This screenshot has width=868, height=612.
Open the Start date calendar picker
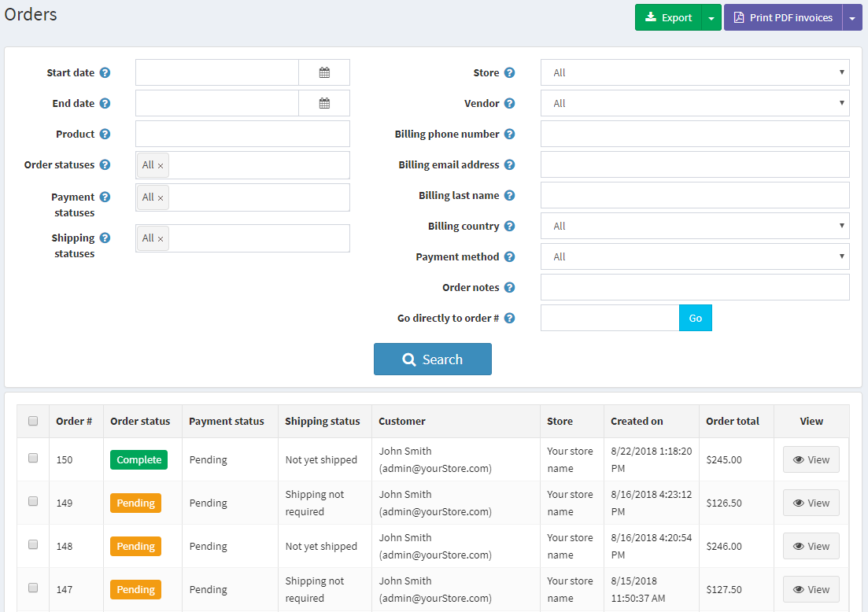[x=324, y=72]
